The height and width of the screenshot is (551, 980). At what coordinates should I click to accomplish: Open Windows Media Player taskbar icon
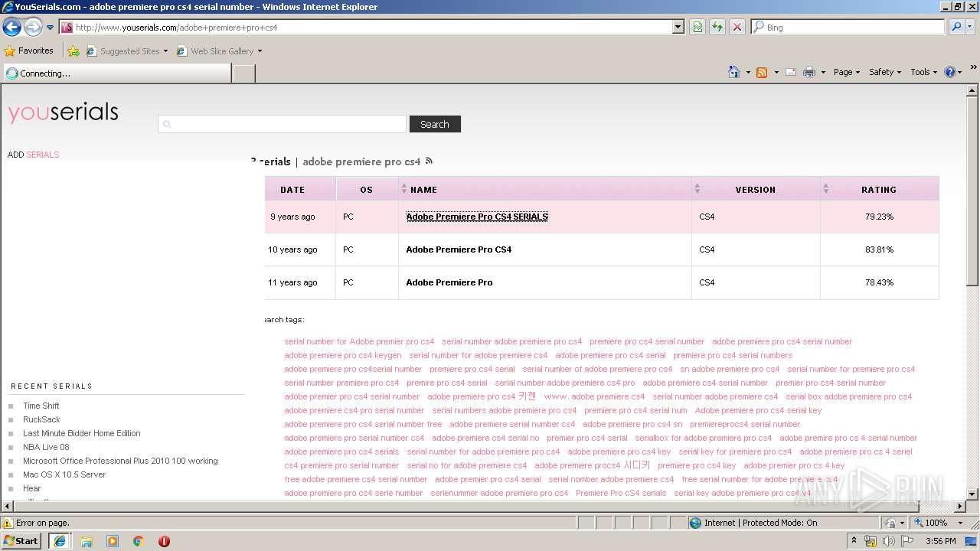coord(113,541)
